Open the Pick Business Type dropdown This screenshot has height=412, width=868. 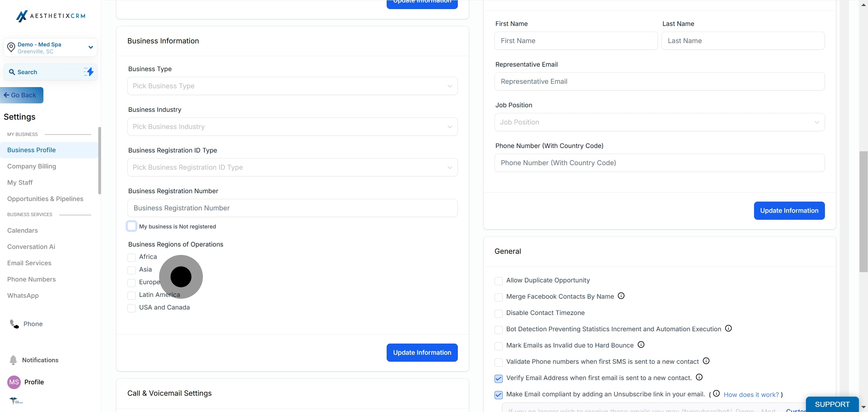pyautogui.click(x=292, y=86)
